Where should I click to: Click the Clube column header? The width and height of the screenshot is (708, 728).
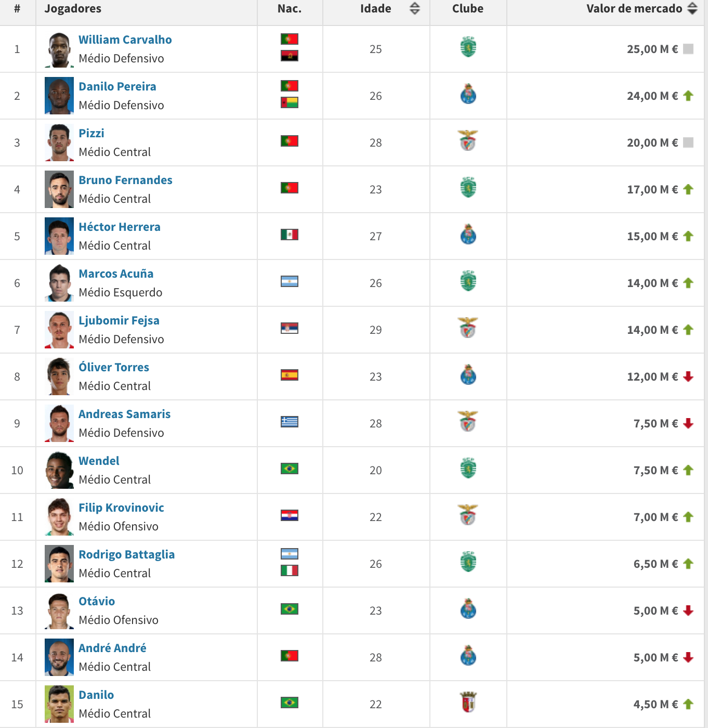(x=468, y=9)
